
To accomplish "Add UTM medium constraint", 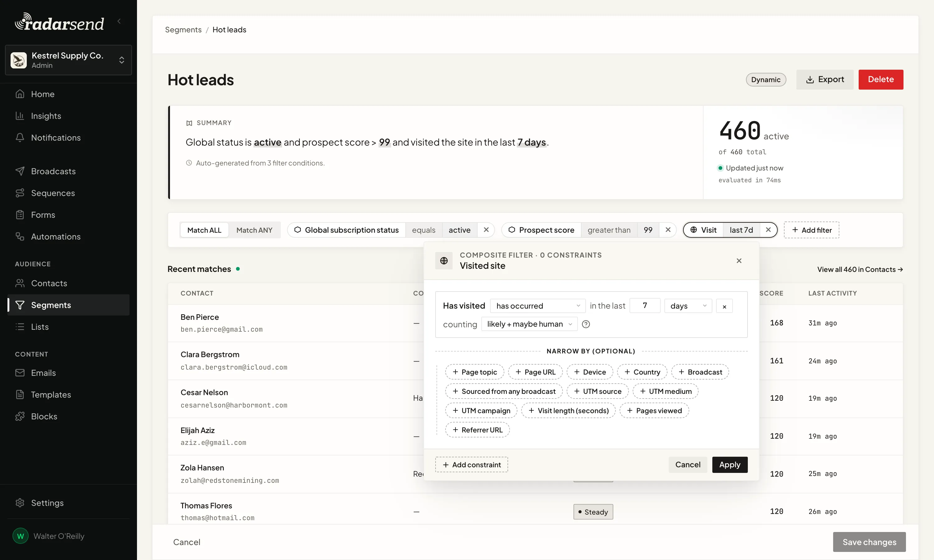I will pos(665,391).
